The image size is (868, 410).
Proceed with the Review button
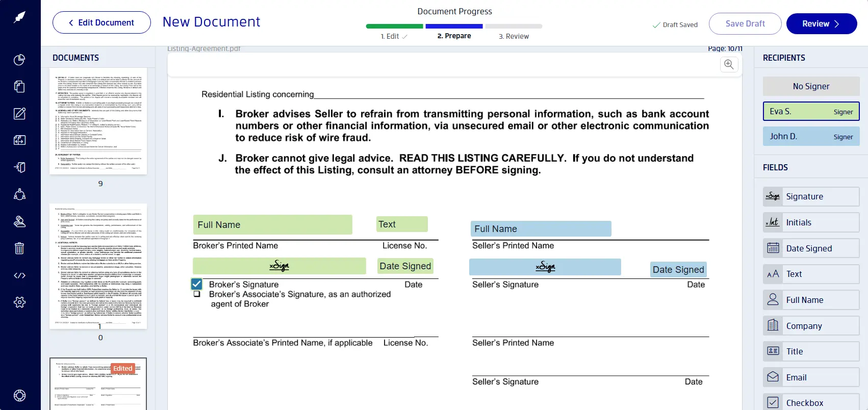click(x=822, y=23)
